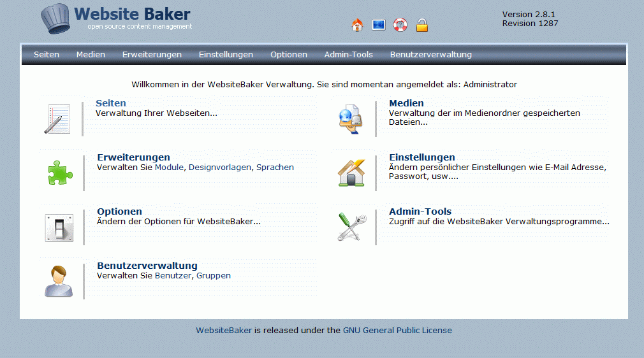
Task: Click the Admin-Tools wrench and screwdriver icon
Action: click(x=351, y=227)
